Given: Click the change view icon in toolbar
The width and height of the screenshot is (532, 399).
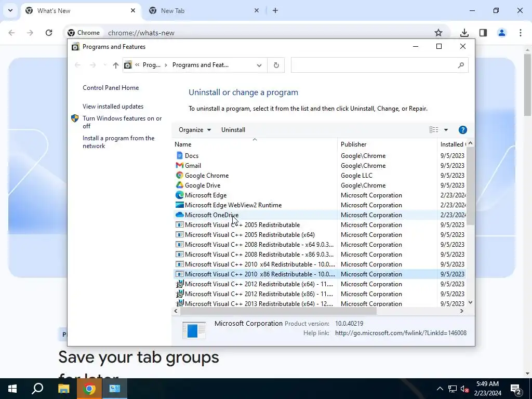Looking at the screenshot, I should (x=434, y=130).
